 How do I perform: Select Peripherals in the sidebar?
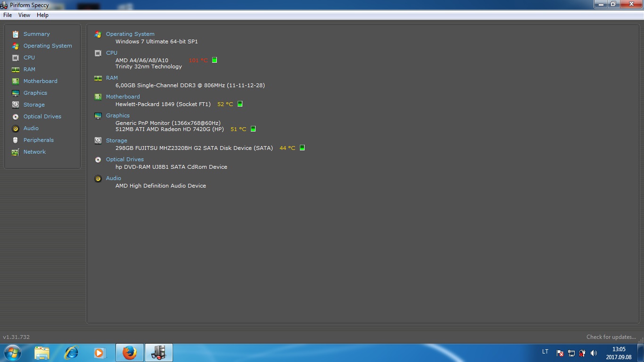39,140
